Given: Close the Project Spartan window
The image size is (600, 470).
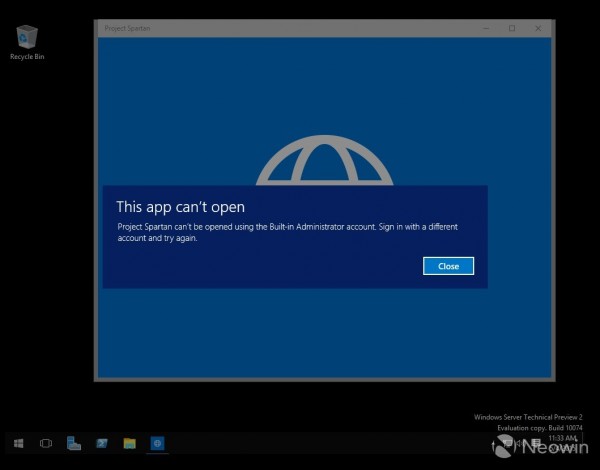Looking at the screenshot, I should 539,28.
